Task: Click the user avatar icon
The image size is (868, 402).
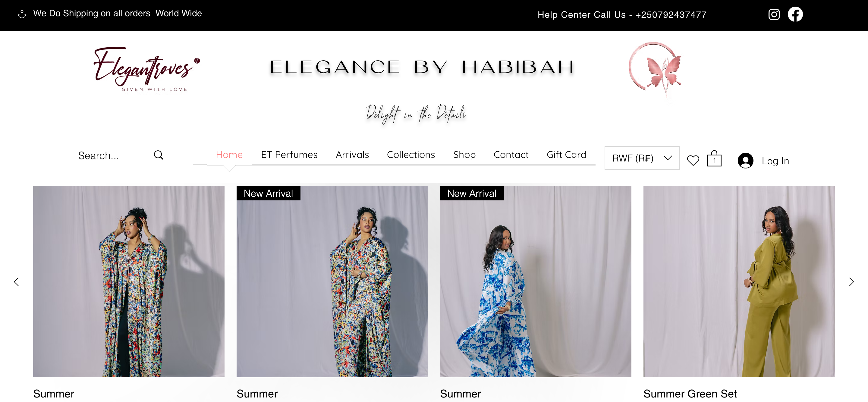Action: point(745,160)
